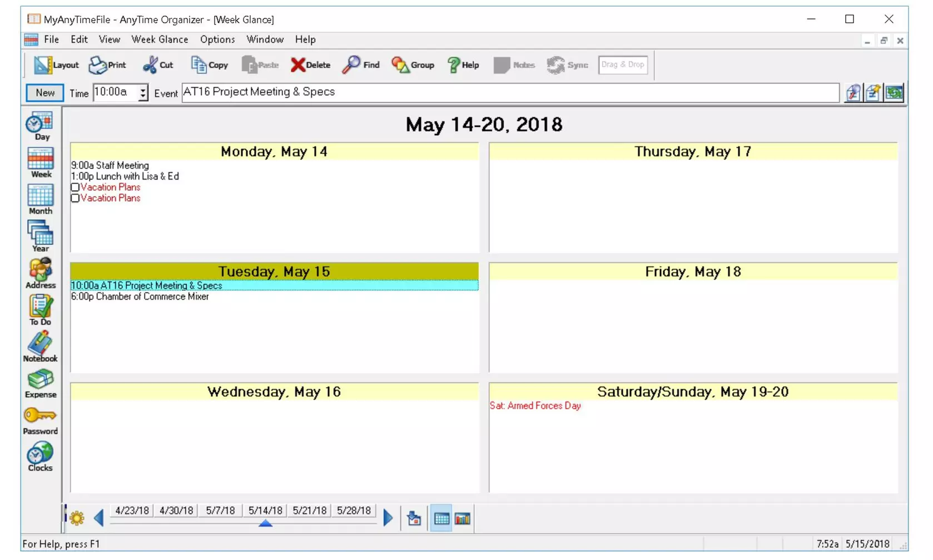This screenshot has width=933, height=560.
Task: Go back weeks with the left arrow
Action: (98, 517)
